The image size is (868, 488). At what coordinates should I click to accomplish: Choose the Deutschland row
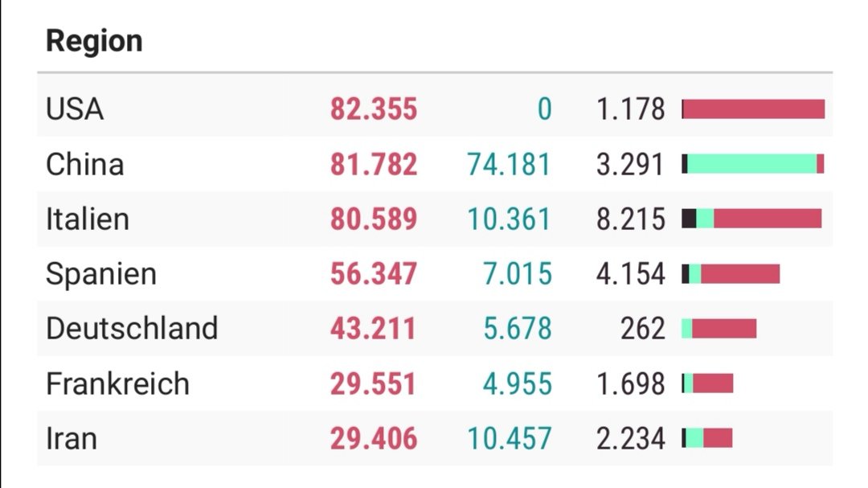click(435, 329)
